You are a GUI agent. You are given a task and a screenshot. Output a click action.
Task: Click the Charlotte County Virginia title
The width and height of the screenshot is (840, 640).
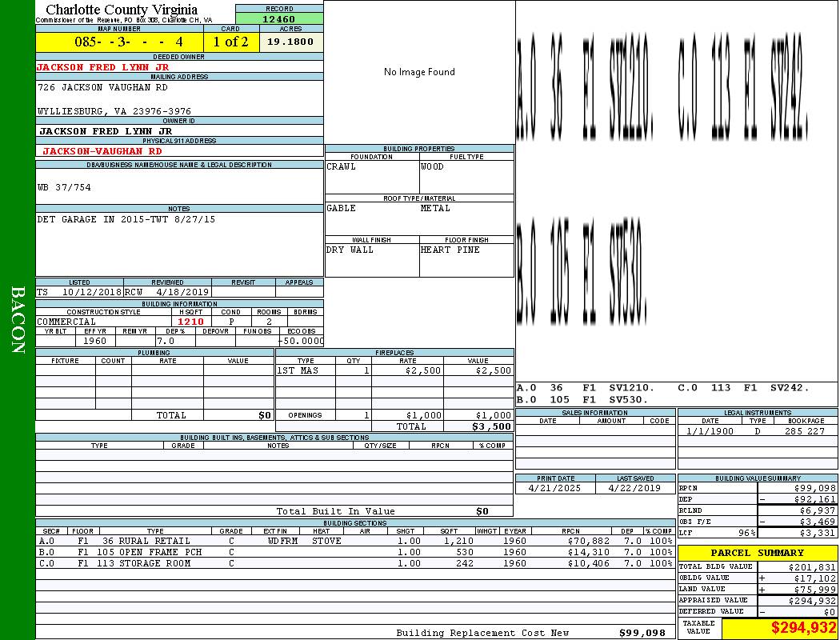coord(122,10)
